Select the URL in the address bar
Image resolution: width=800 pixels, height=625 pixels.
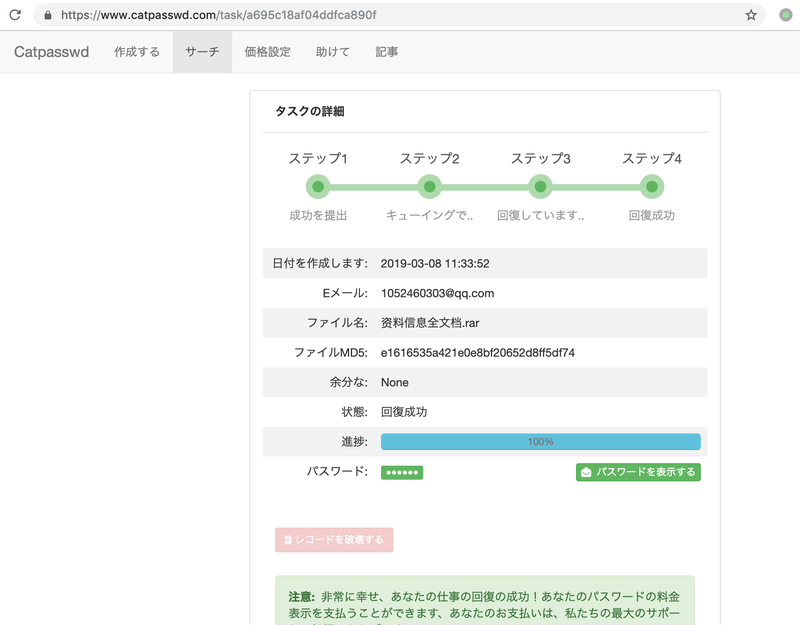(218, 15)
